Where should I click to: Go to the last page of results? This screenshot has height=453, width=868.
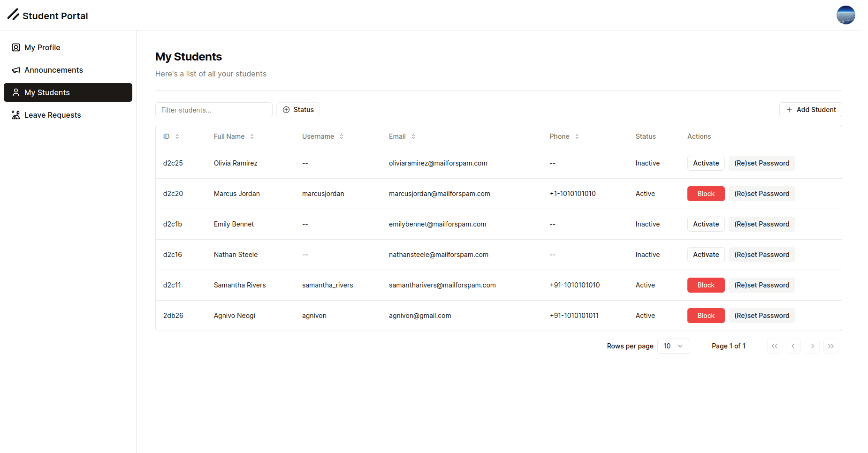pyautogui.click(x=830, y=346)
